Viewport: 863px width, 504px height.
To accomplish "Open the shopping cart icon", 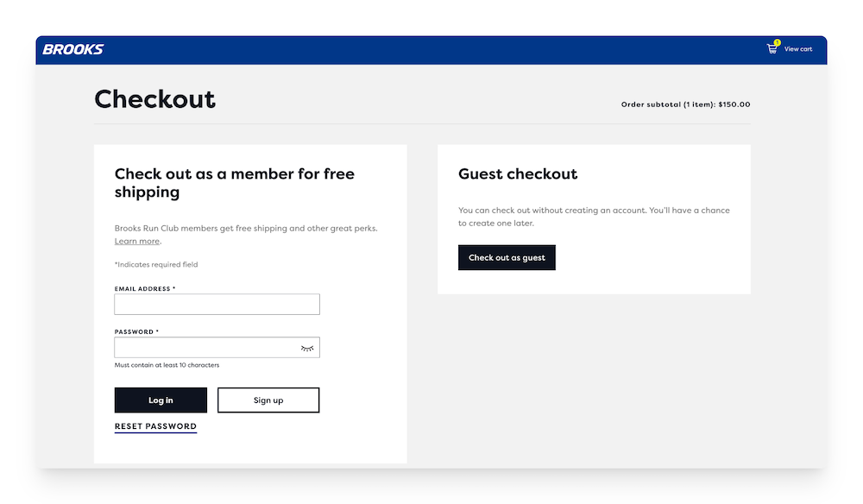I will click(772, 49).
